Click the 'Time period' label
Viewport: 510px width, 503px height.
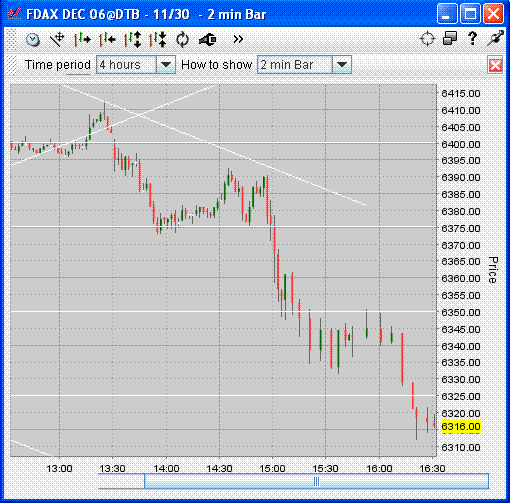(x=58, y=65)
